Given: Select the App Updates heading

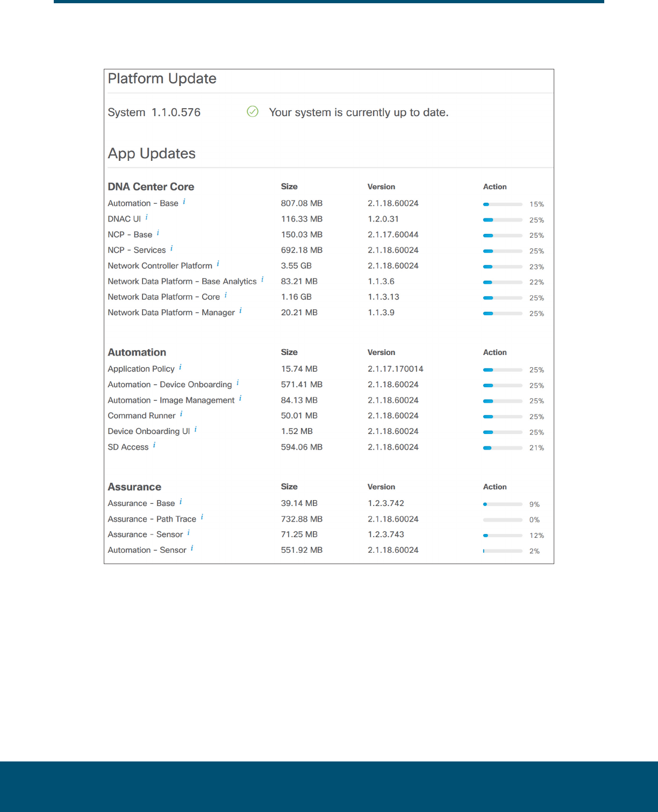Looking at the screenshot, I should point(152,153).
